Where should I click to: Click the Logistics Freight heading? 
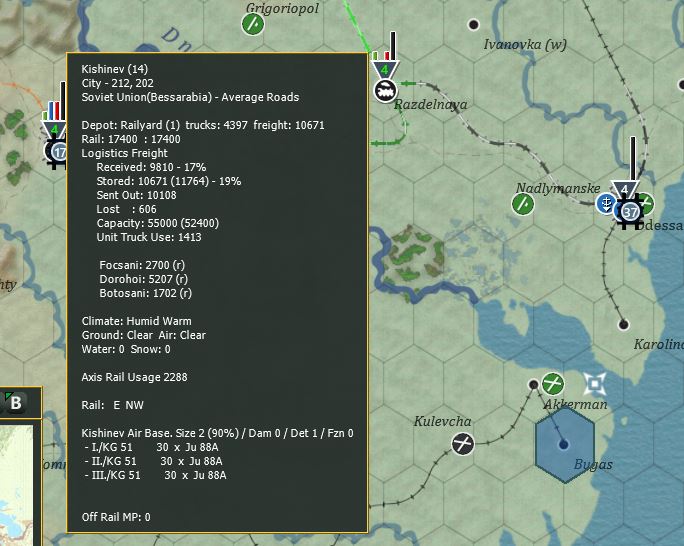pyautogui.click(x=124, y=153)
